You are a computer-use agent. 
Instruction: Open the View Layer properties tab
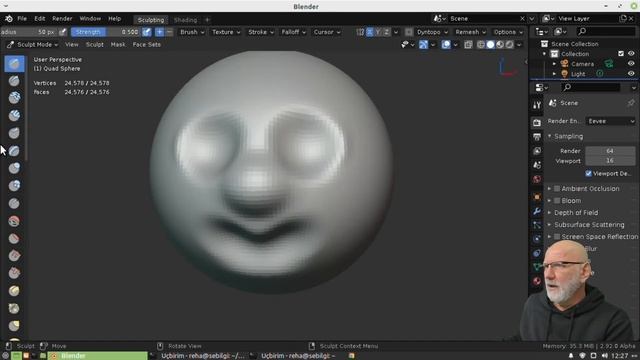pos(537,151)
